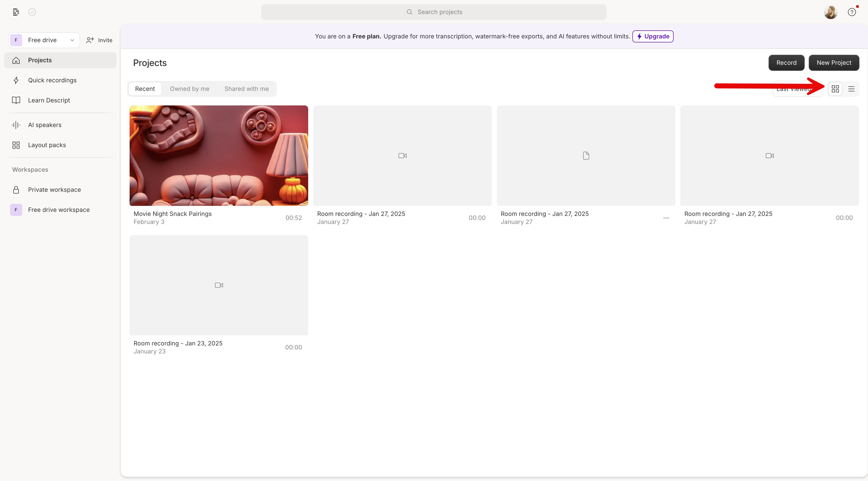Image resolution: width=868 pixels, height=481 pixels.
Task: Open the Private workspace lock entry
Action: coord(54,189)
